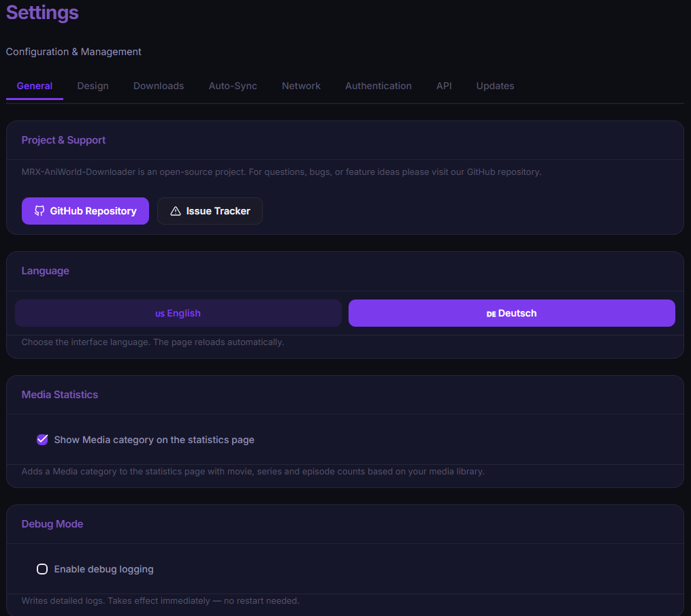
Task: Click the DE flag code beside Deutsch
Action: pos(491,314)
